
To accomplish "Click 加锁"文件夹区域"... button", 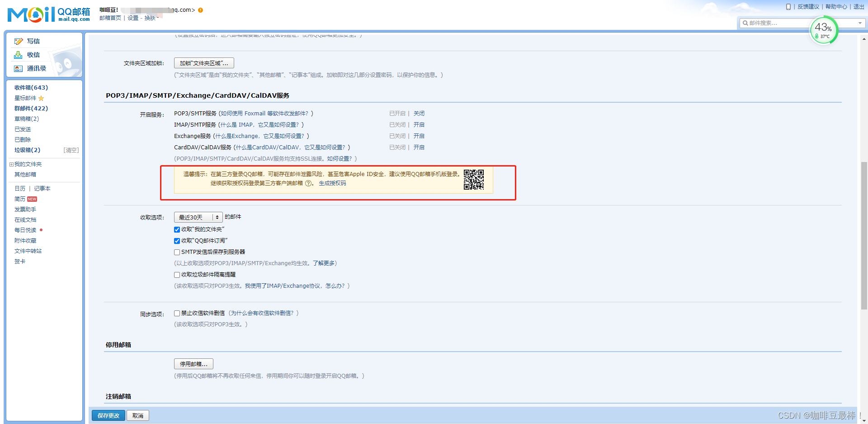I will point(204,63).
